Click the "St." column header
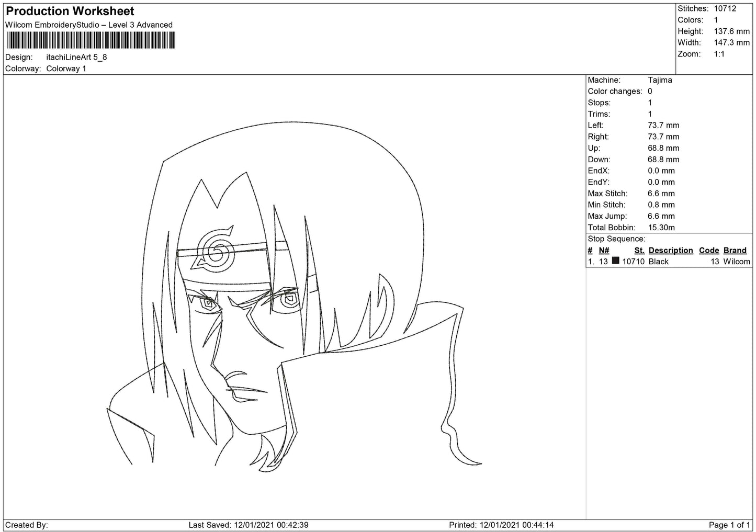This screenshot has width=756, height=532. (x=639, y=251)
